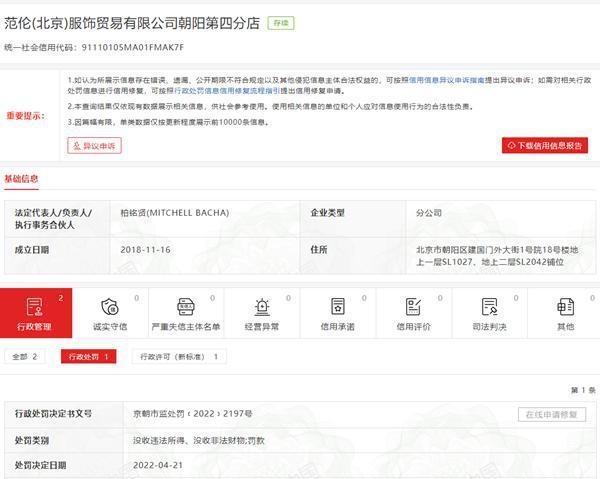Click the penalty number 京朝市监处罚〔2022〕2197号

[x=192, y=414]
